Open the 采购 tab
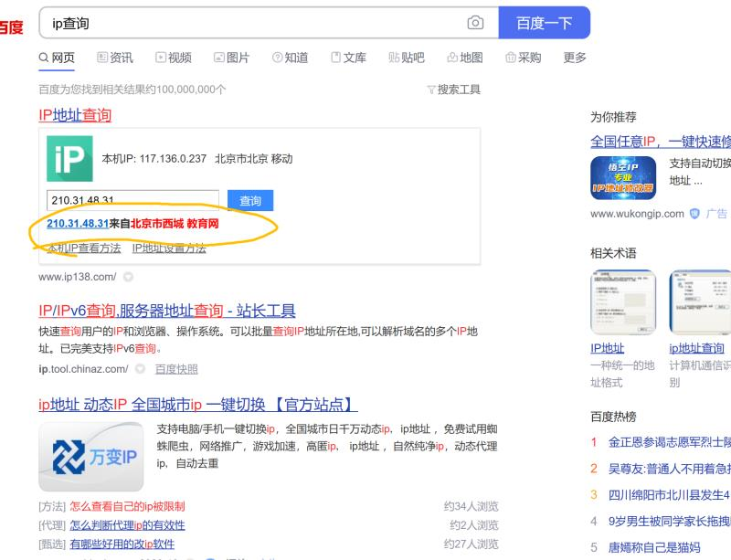The width and height of the screenshot is (731, 560). (x=523, y=58)
